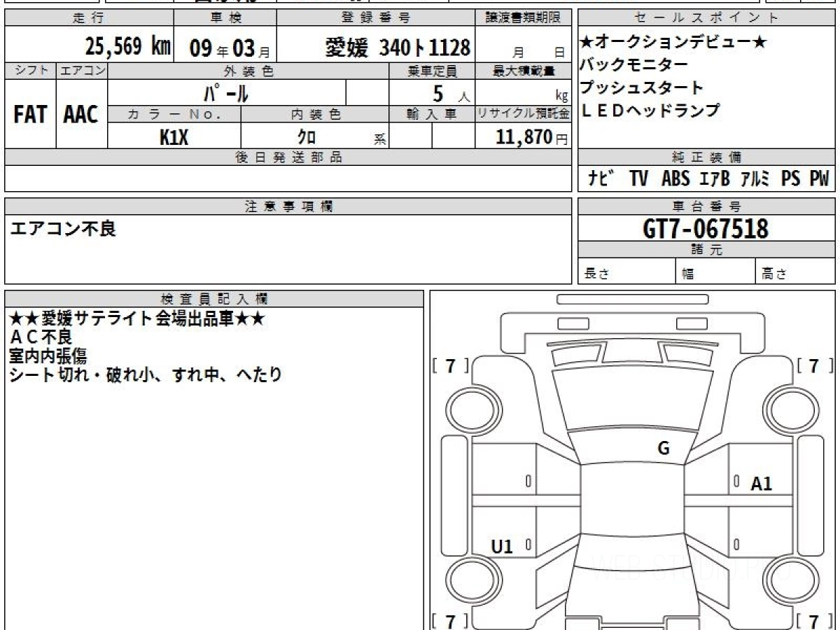
Task: Select the 室内内張傷 note
Action: pos(48,356)
